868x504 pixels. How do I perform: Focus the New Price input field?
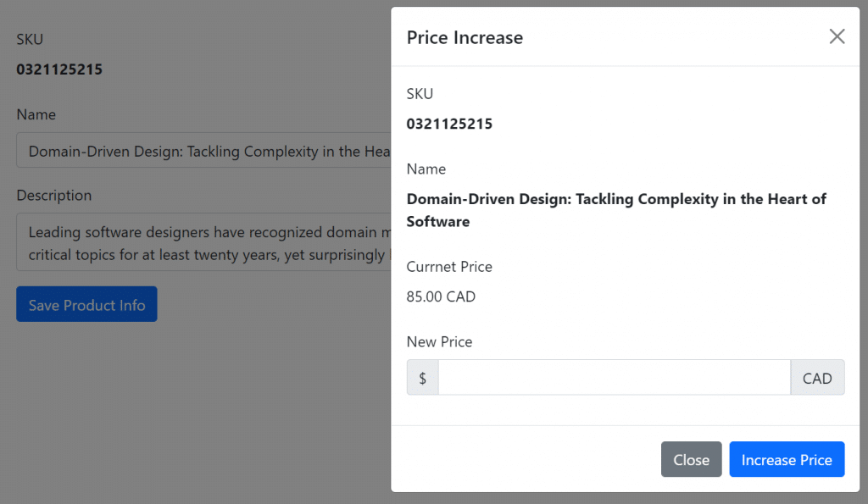(x=614, y=377)
